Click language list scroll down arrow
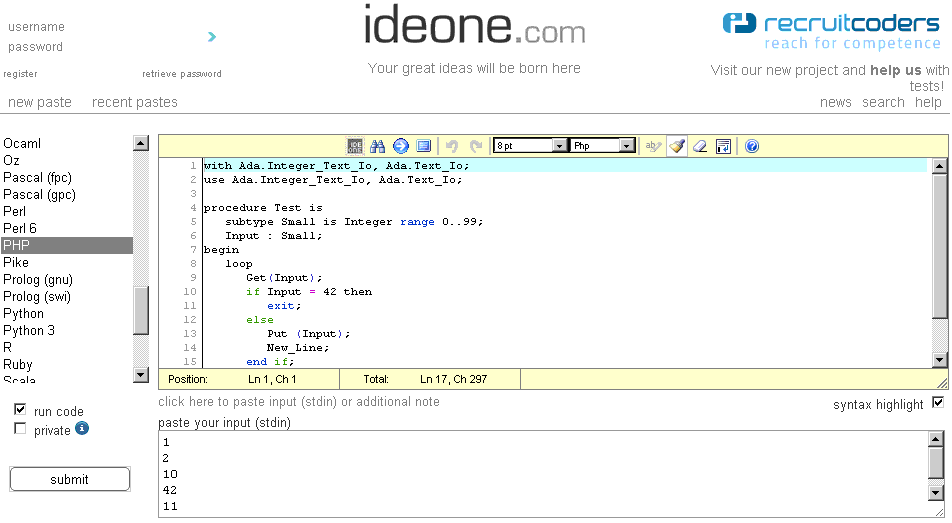Viewport: 952px width, 523px height. click(x=141, y=375)
